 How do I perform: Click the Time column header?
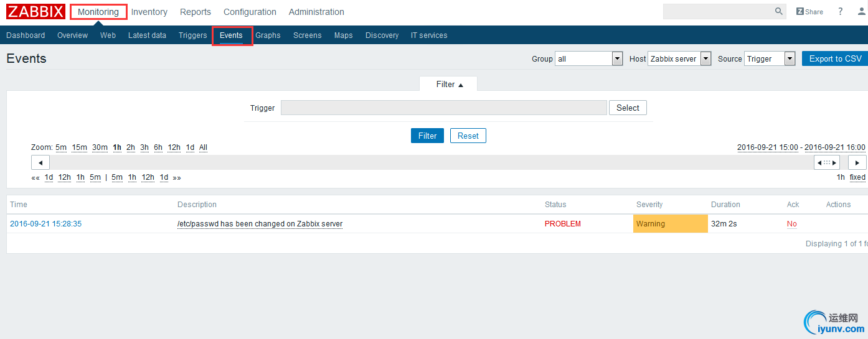19,205
